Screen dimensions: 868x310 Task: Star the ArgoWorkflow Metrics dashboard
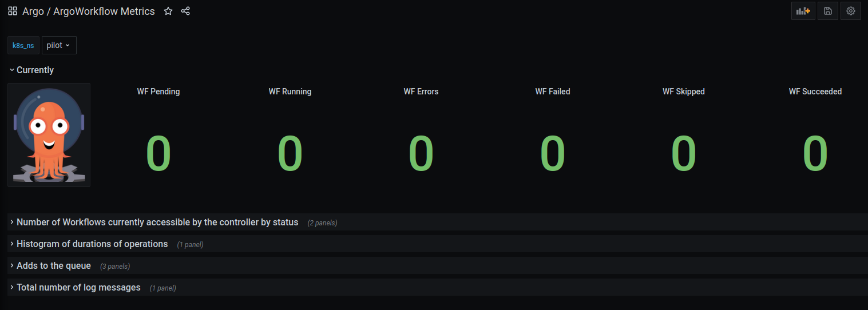click(168, 11)
